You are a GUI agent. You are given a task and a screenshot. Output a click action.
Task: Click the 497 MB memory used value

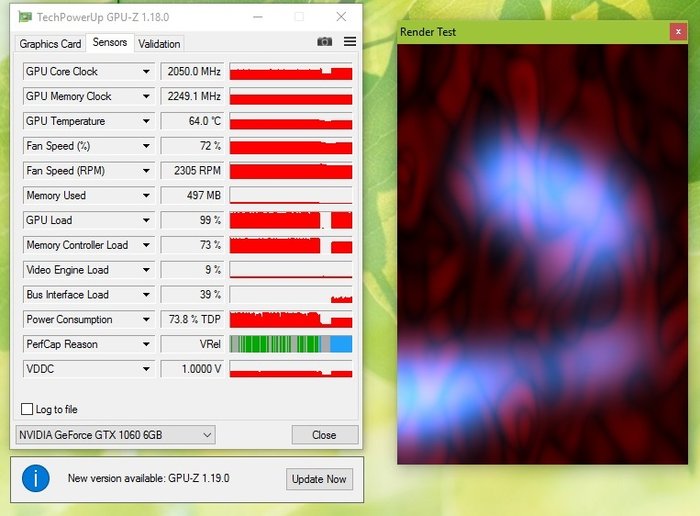tap(192, 196)
